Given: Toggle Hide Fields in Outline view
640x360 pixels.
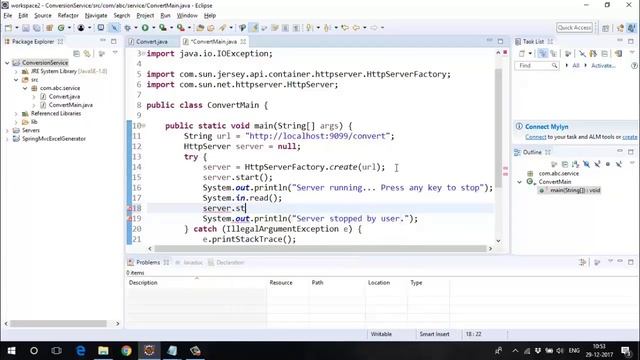Looking at the screenshot, I should tap(587, 164).
